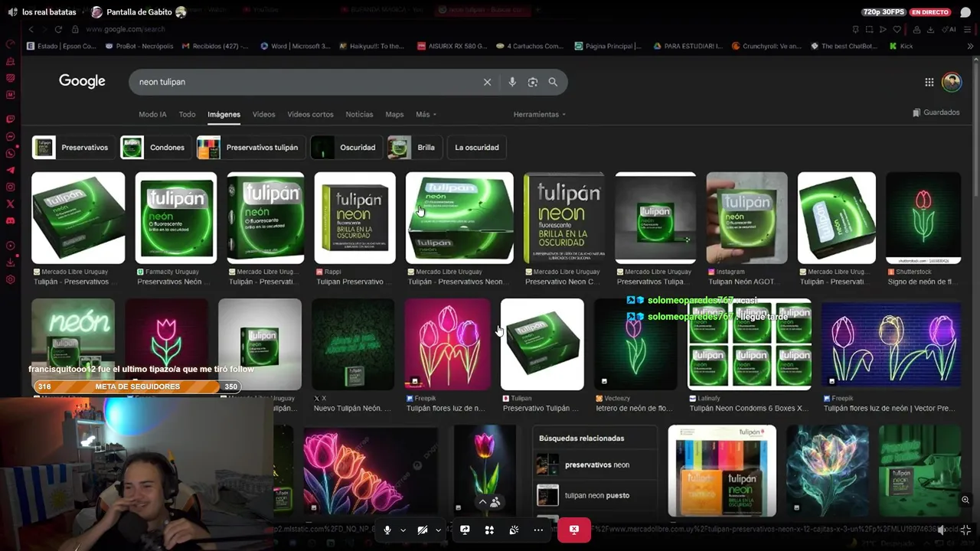
Task: Switch to the Modo IA tab
Action: point(152,114)
